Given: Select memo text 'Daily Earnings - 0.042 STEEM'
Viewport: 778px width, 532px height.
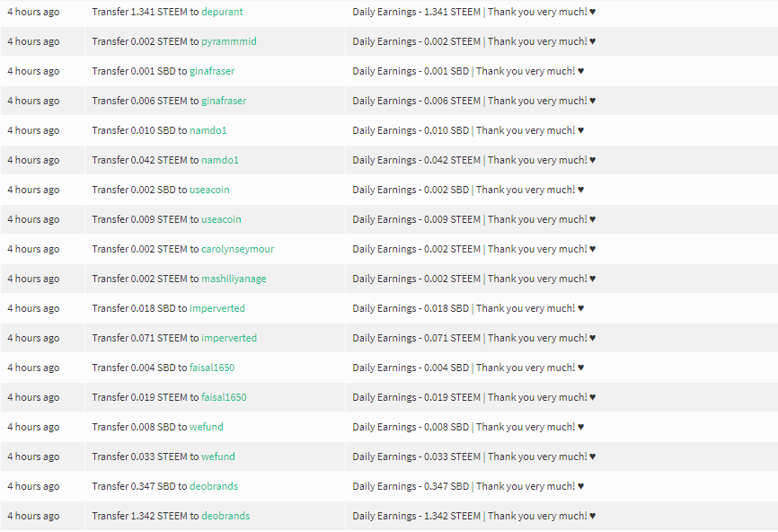Looking at the screenshot, I should point(416,160).
